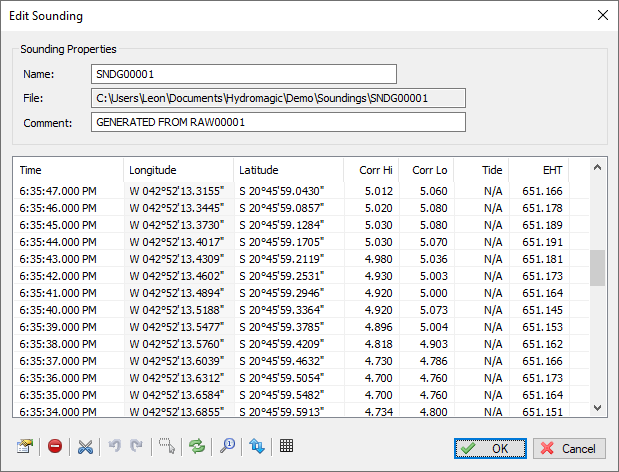Viewport: 619px width, 472px height.
Task: Select the row 6:35:36.000 PM
Action: point(301,378)
